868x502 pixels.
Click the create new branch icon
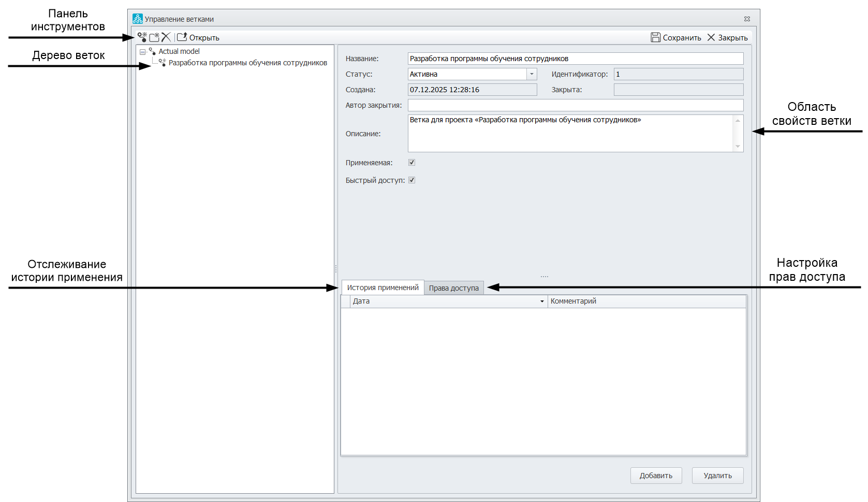(x=142, y=37)
